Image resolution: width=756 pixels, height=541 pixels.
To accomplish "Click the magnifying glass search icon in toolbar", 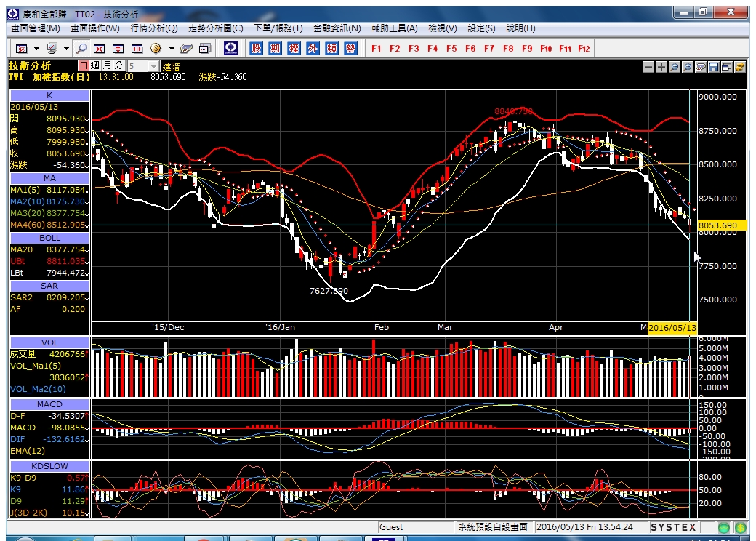I will 81,48.
